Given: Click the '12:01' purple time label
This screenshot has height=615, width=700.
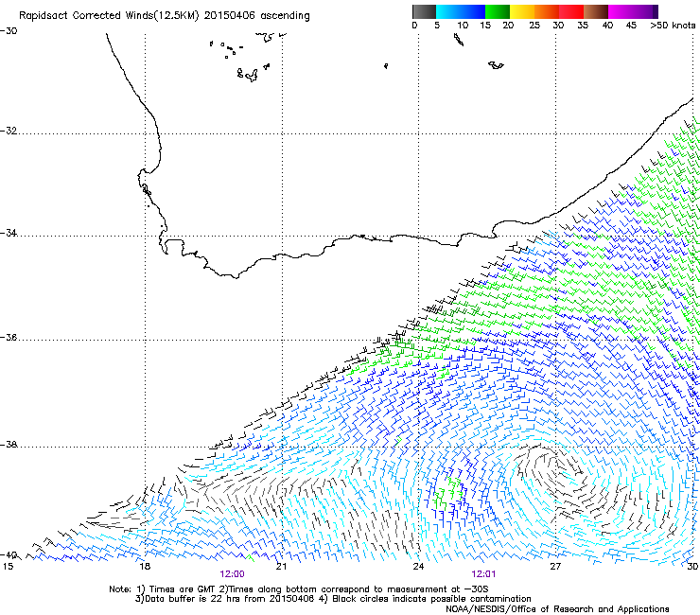Looking at the screenshot, I should (483, 574).
